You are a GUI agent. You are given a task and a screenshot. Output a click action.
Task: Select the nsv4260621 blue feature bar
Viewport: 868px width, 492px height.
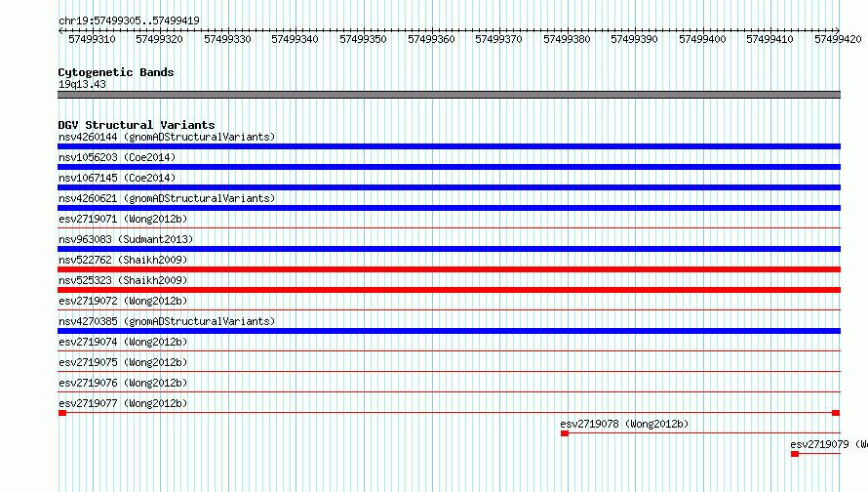click(449, 208)
